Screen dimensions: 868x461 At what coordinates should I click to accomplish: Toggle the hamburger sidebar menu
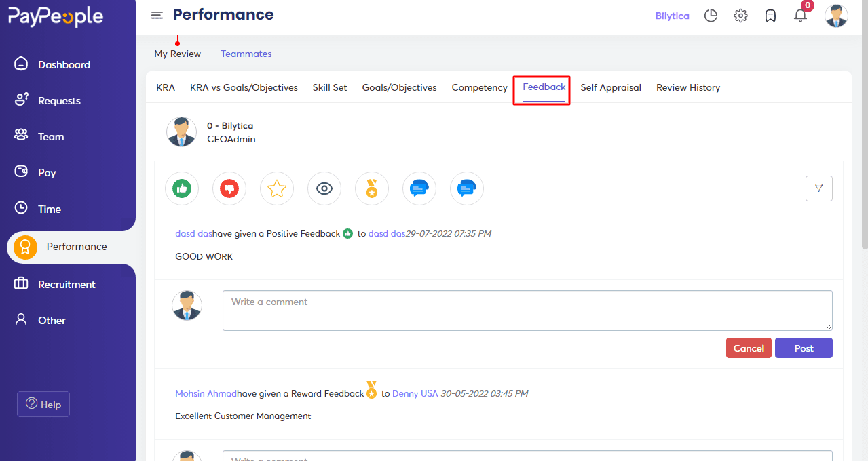tap(157, 15)
